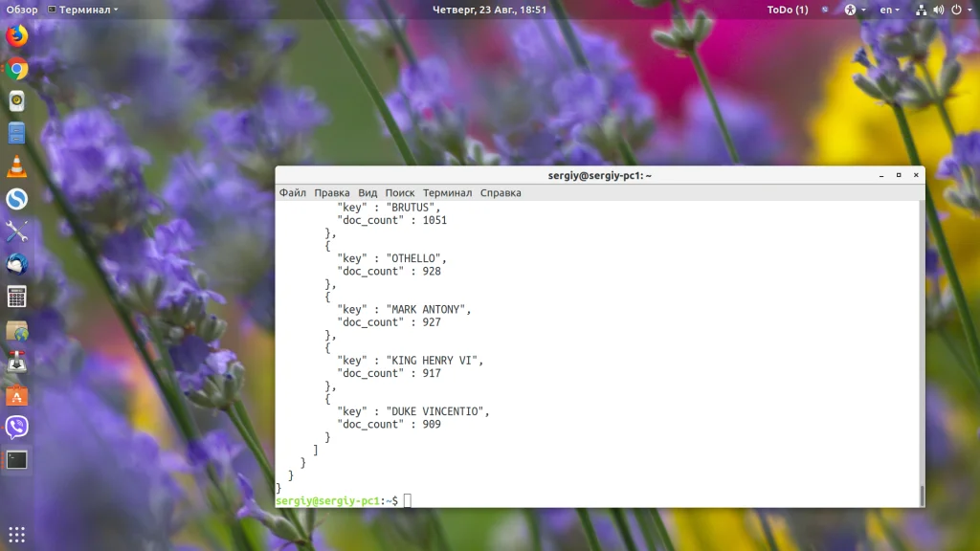This screenshot has width=980, height=551.
Task: Open the Файл menu in terminal
Action: [x=292, y=192]
